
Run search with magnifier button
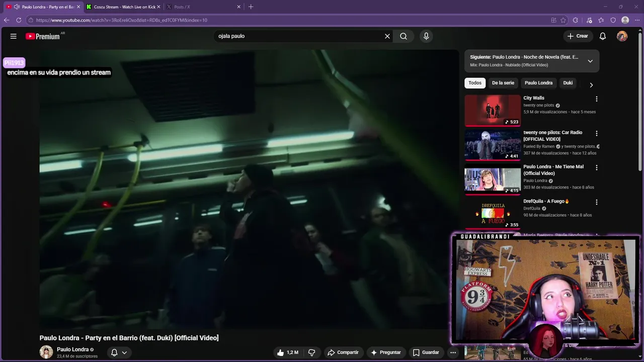tap(404, 36)
